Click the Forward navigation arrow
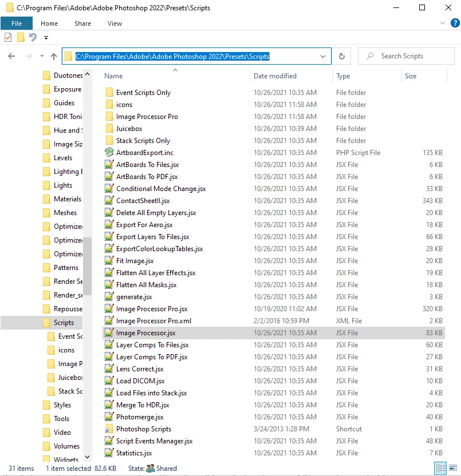 click(28, 56)
